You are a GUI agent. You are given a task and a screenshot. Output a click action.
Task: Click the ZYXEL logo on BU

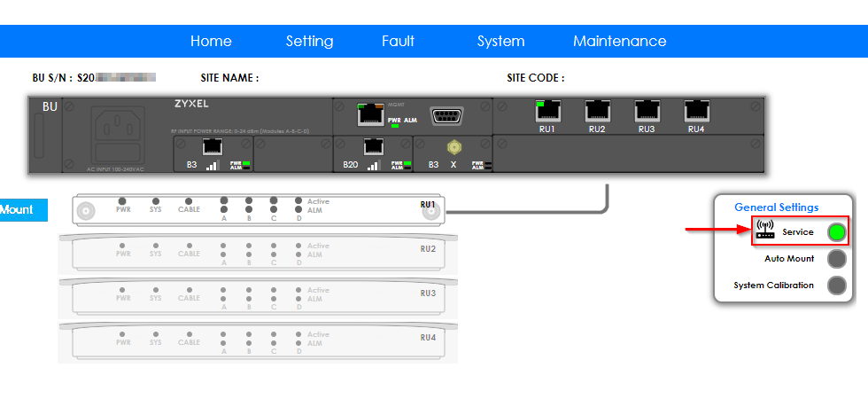(x=191, y=104)
